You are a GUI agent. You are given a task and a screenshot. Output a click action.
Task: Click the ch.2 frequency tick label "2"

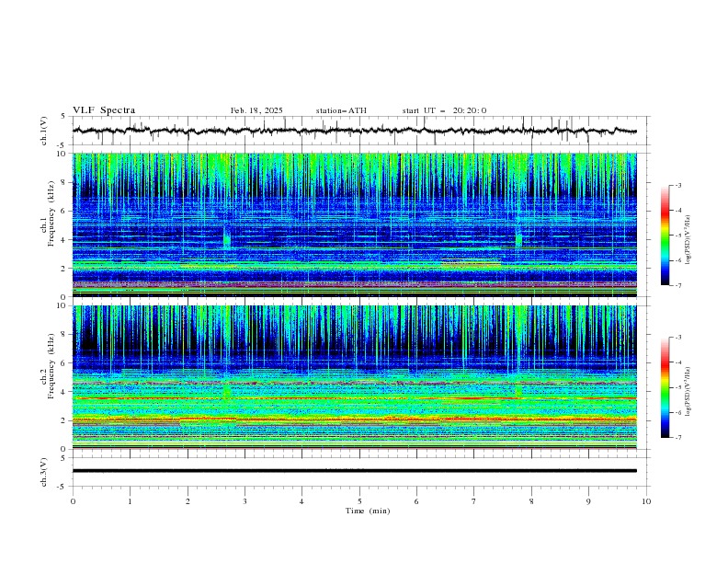(x=64, y=420)
